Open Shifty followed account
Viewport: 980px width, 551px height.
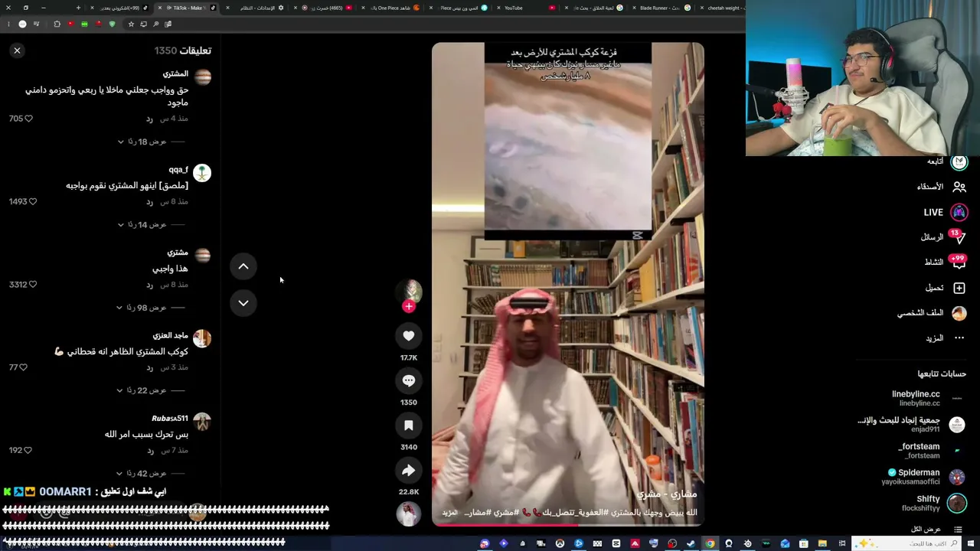click(x=934, y=503)
